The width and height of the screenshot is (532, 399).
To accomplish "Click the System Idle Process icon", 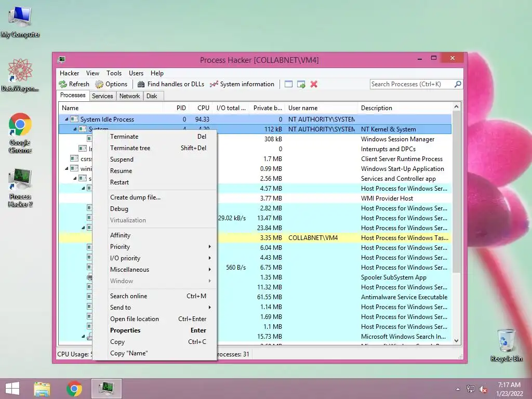I will point(74,119).
